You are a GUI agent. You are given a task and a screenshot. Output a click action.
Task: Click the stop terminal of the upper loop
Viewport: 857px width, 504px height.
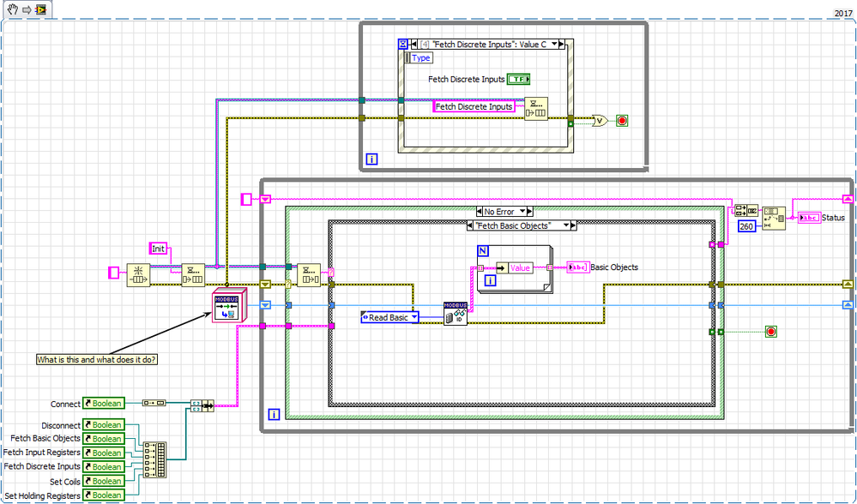coord(621,120)
